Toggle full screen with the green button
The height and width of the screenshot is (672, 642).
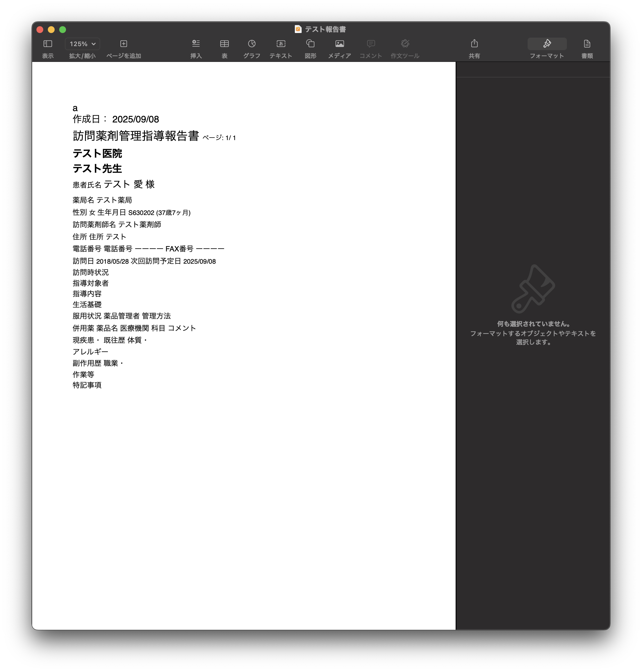[62, 29]
